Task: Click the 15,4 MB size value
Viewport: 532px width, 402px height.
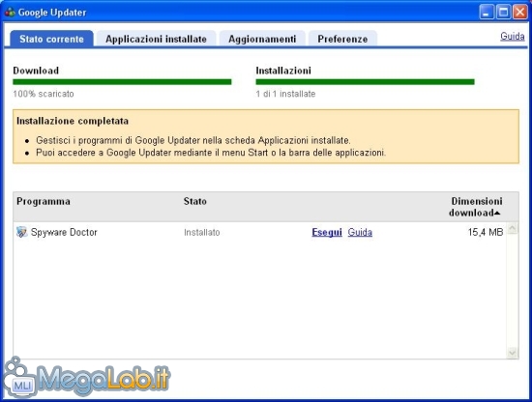Action: (x=486, y=232)
